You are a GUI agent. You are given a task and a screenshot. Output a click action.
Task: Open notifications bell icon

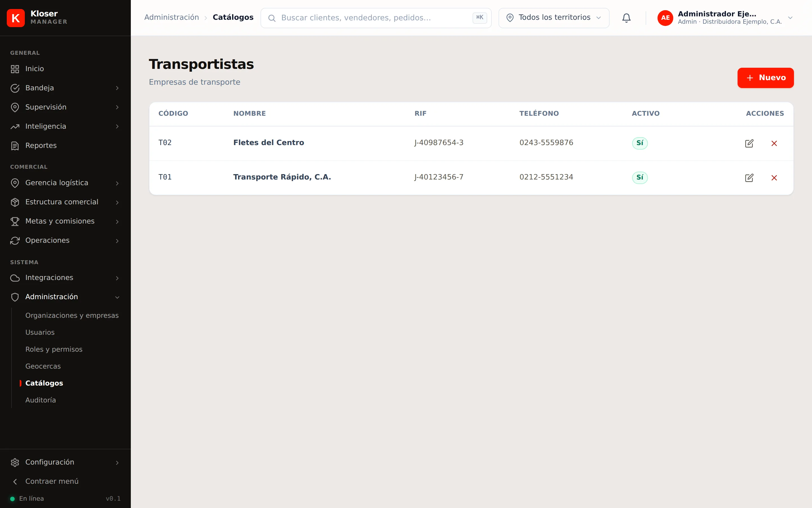coord(626,18)
